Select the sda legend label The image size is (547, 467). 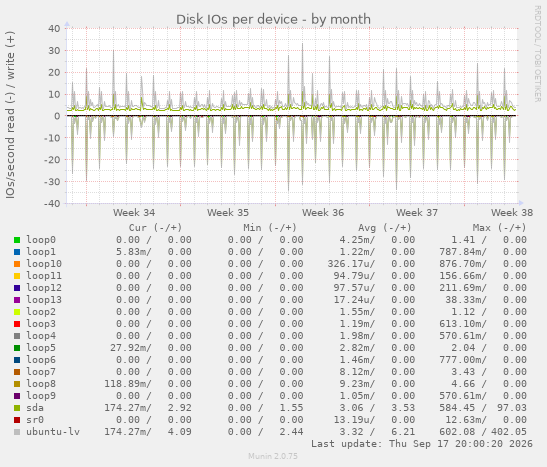(35, 408)
